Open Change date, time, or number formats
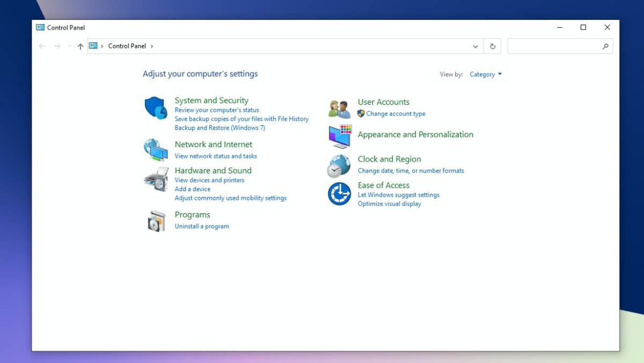This screenshot has width=644, height=363. coord(411,171)
